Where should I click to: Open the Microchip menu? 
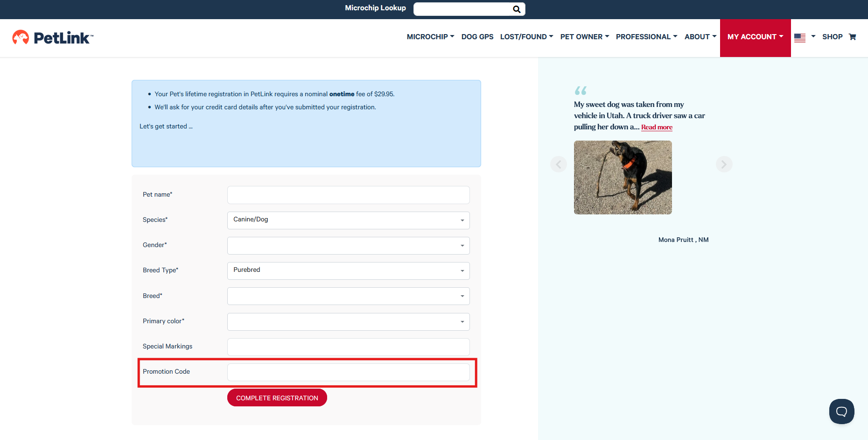pyautogui.click(x=430, y=37)
